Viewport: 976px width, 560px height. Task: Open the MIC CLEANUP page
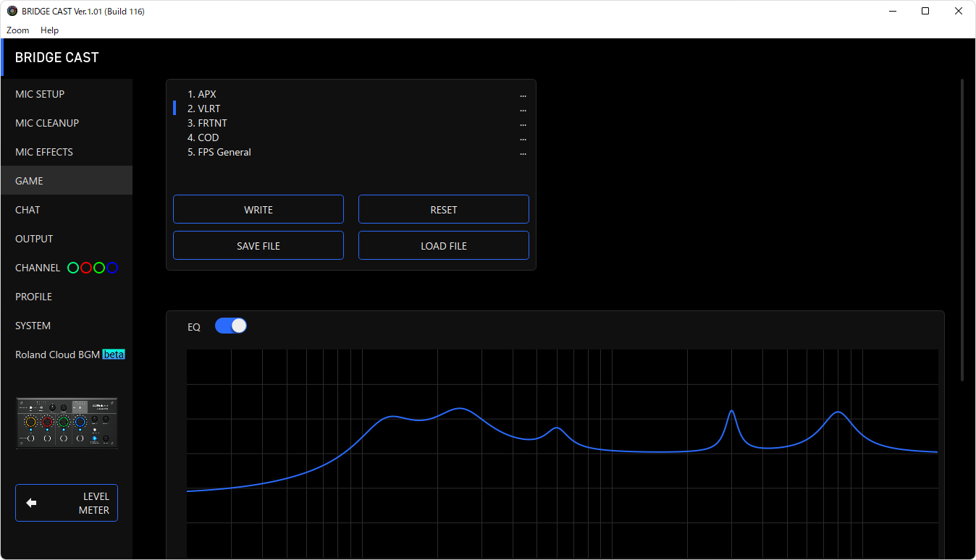(66, 123)
